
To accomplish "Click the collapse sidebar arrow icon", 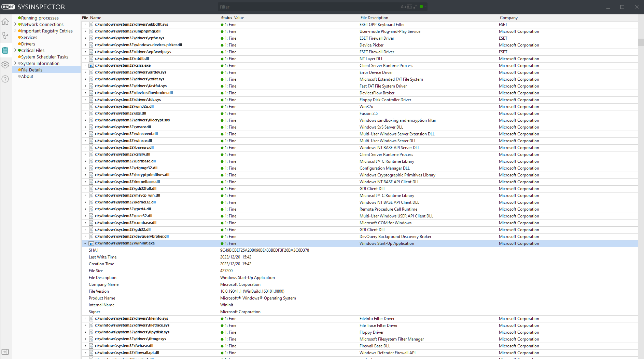I will click(5, 352).
